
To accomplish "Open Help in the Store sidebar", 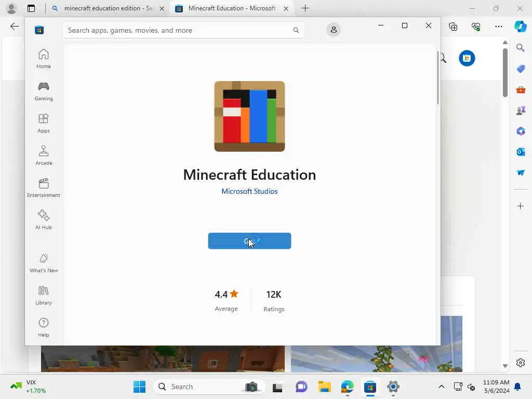I will coord(44,327).
